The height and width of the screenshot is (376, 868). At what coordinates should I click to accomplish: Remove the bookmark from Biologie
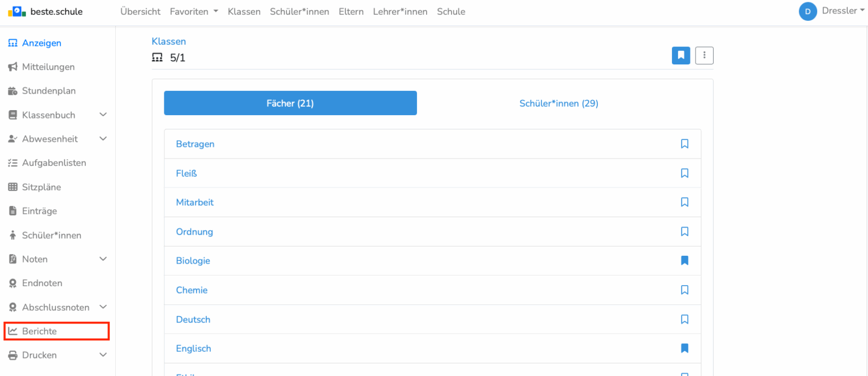click(x=684, y=261)
